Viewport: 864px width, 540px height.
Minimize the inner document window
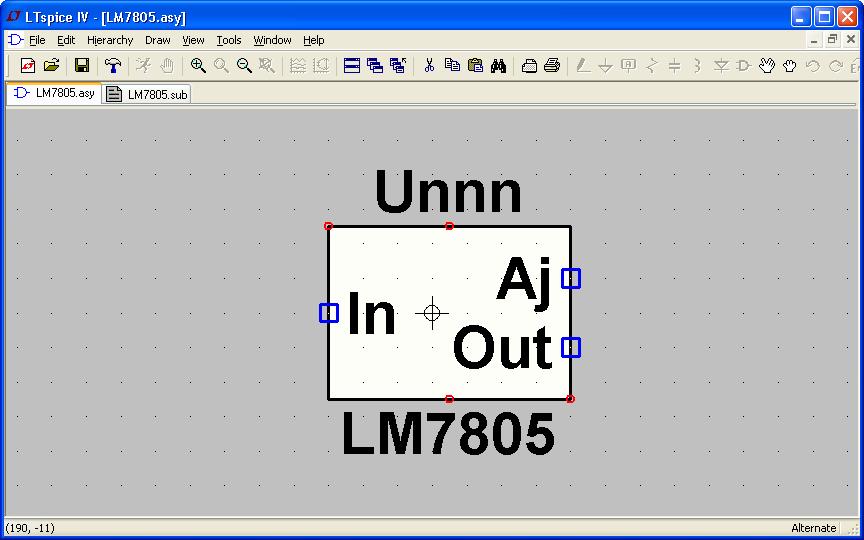tap(814, 40)
